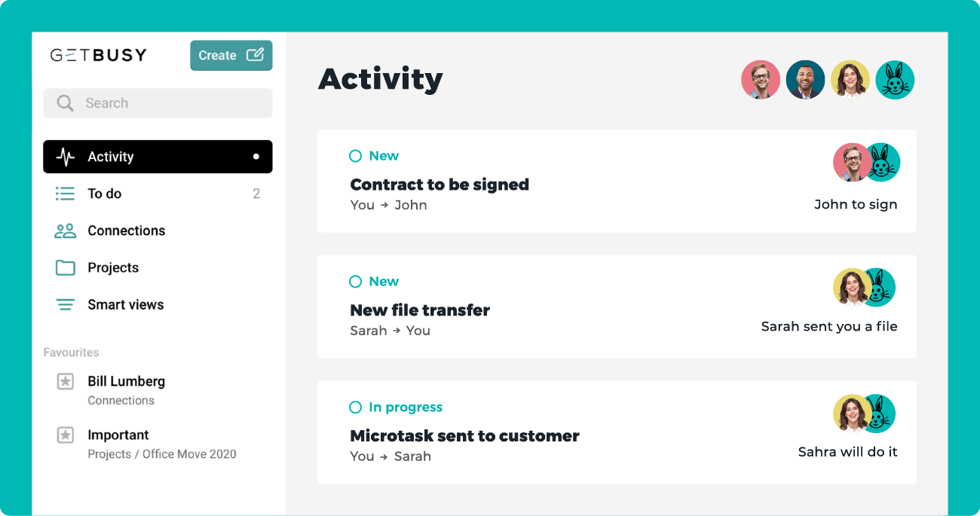Screen dimensions: 980x516
Task: Click the star icon beside Bill Lumberg
Action: point(64,382)
